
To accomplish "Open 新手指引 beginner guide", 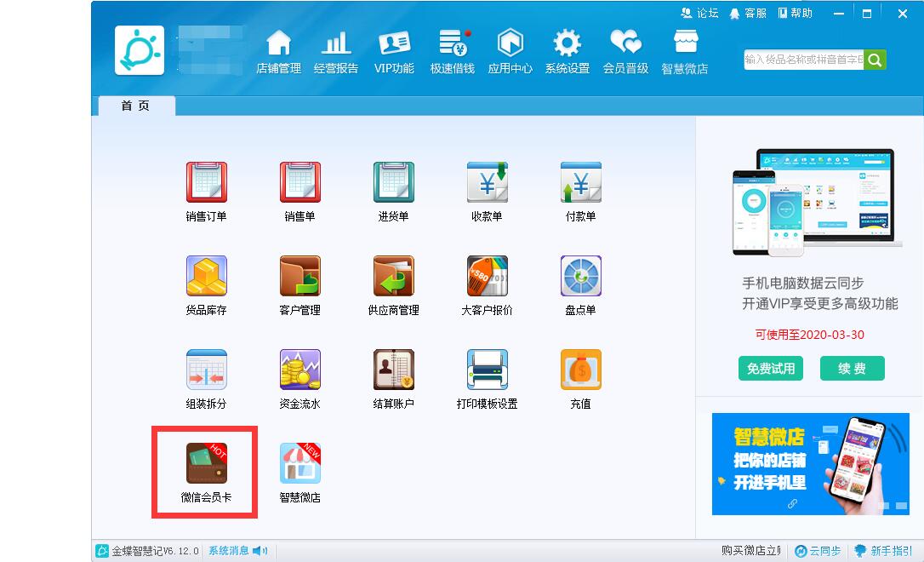I will [x=884, y=551].
